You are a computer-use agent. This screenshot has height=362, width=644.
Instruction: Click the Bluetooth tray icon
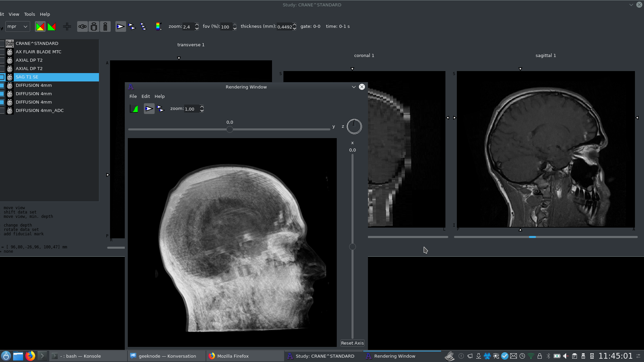point(548,356)
